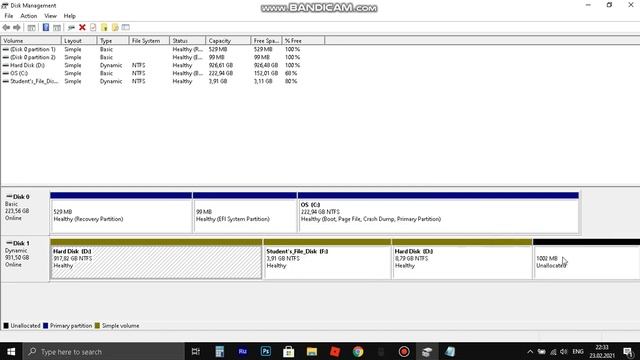Sort by the File System column header

point(149,41)
